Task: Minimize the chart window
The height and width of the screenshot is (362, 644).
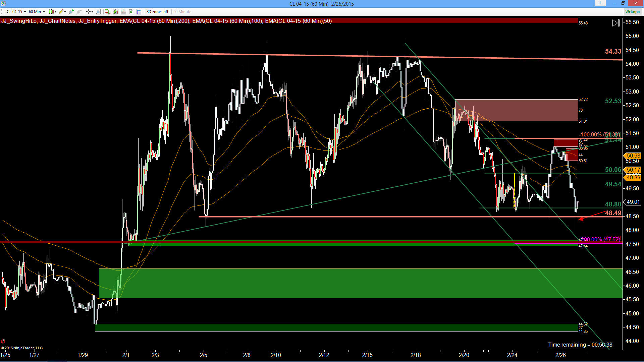Action: pyautogui.click(x=614, y=3)
